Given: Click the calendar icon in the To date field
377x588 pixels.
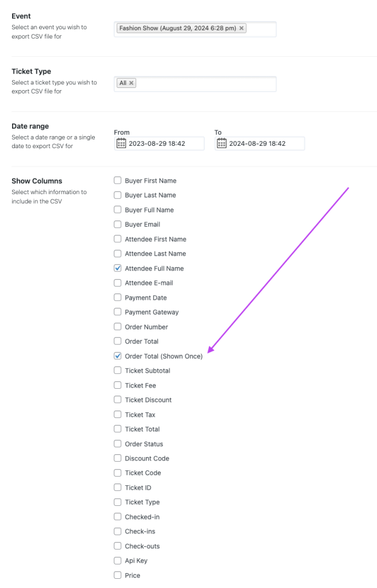Looking at the screenshot, I should pos(222,144).
